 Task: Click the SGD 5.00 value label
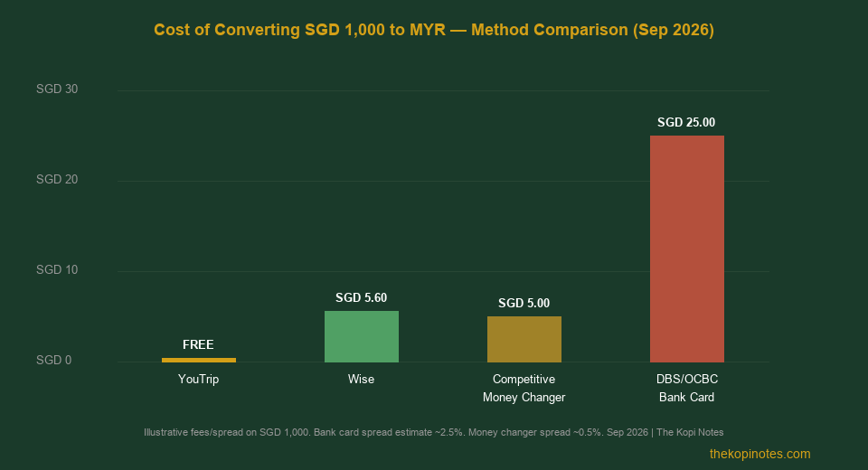point(524,304)
